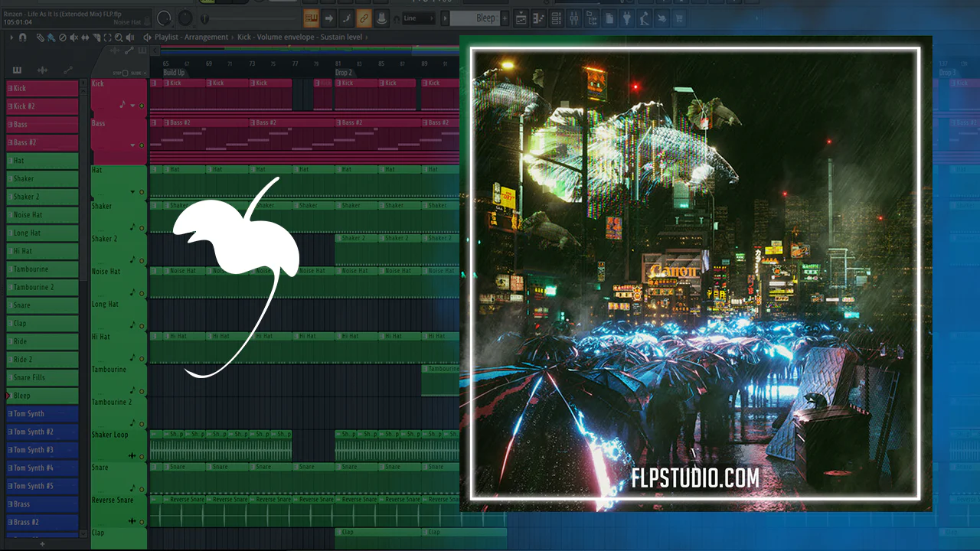This screenshot has height=551, width=980.
Task: Select the zoom magnifier tool
Action: 117,37
